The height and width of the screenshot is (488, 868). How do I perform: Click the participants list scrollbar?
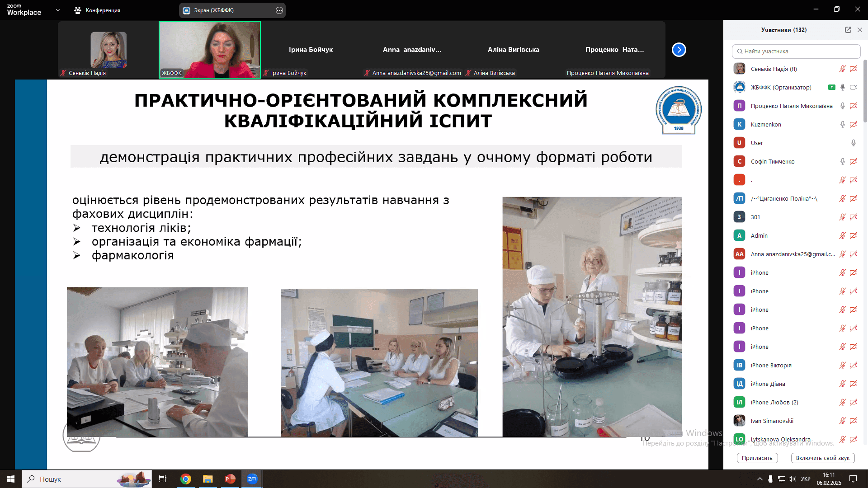[865, 90]
